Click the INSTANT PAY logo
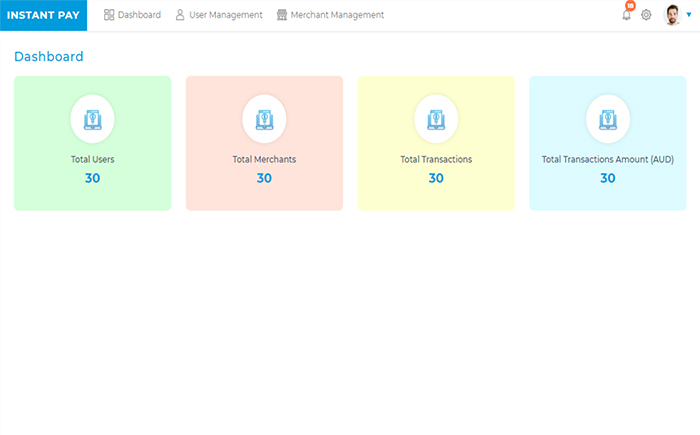This screenshot has height=435, width=700. (x=43, y=15)
